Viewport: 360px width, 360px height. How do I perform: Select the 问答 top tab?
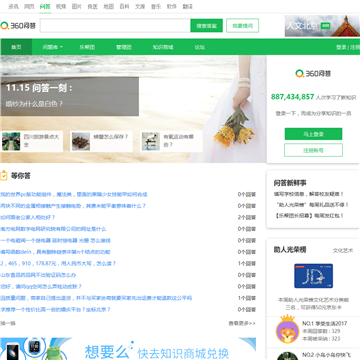[45, 6]
